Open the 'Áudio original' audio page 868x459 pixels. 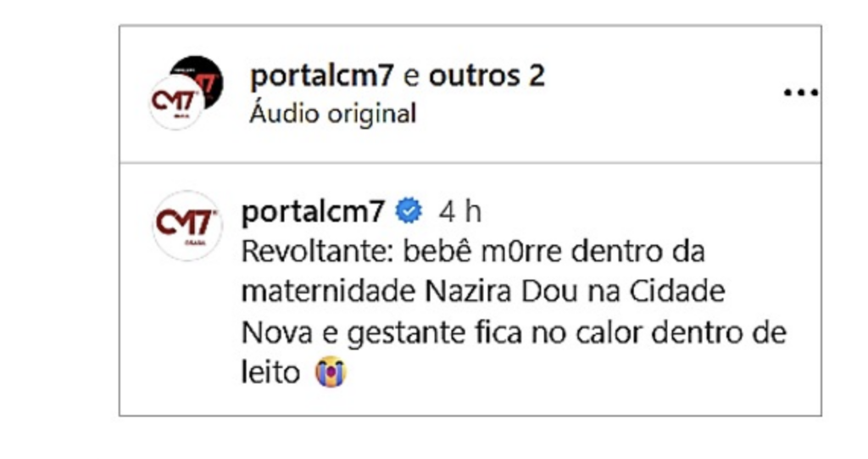[x=332, y=114]
